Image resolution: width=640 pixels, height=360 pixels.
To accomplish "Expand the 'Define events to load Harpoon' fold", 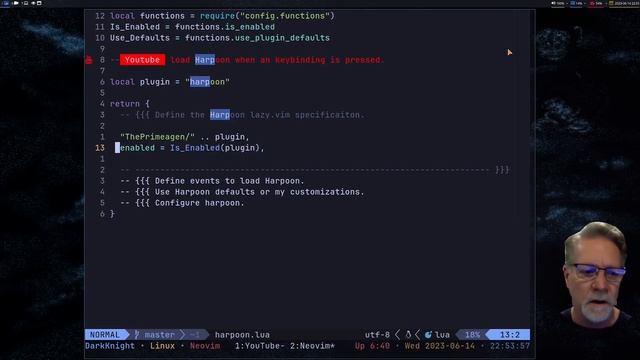I will coord(212,181).
